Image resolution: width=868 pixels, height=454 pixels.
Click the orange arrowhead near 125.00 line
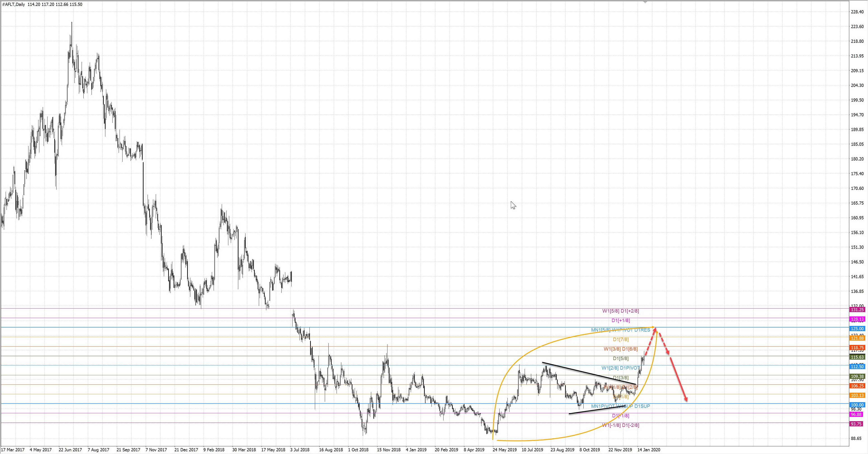(x=653, y=327)
